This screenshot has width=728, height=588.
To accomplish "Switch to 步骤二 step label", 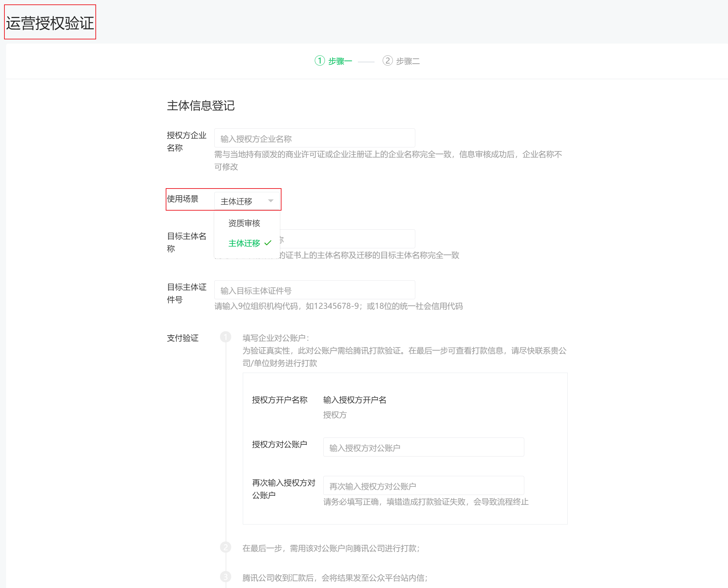I will (x=408, y=61).
